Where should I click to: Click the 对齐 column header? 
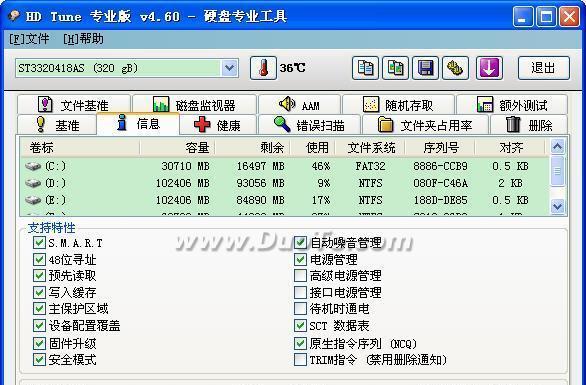coord(510,148)
